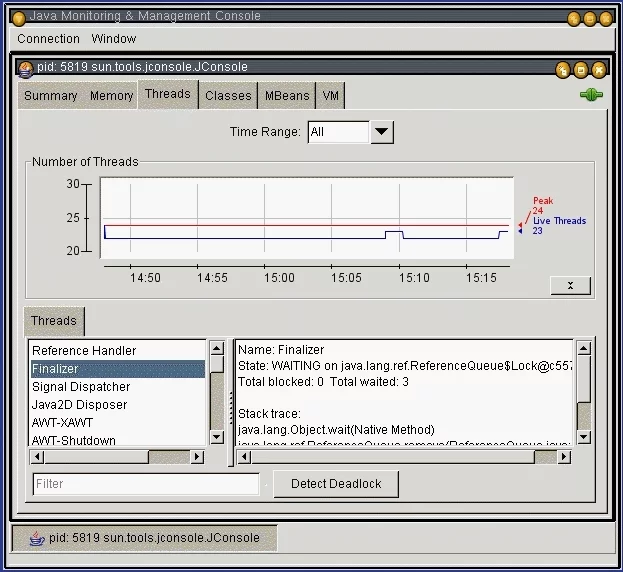Switch to the Summary tab
Screen dimensions: 623x572
[50, 96]
